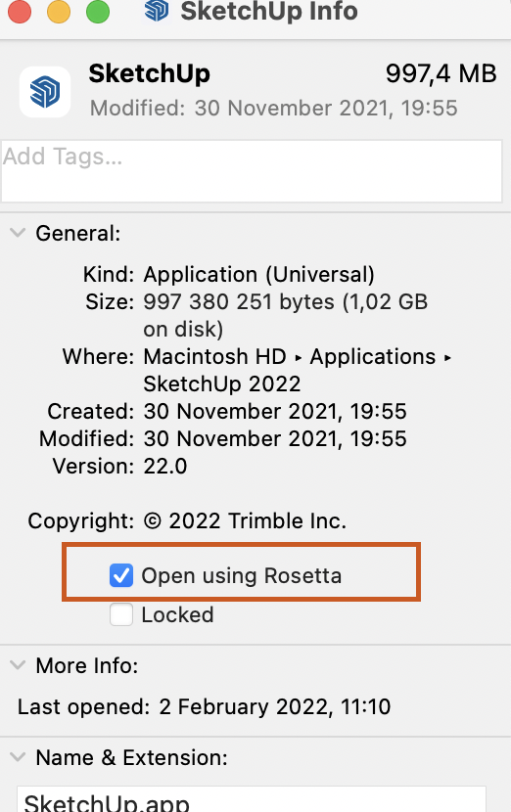Click the Open using Rosetta label
511x812 pixels.
tap(242, 575)
